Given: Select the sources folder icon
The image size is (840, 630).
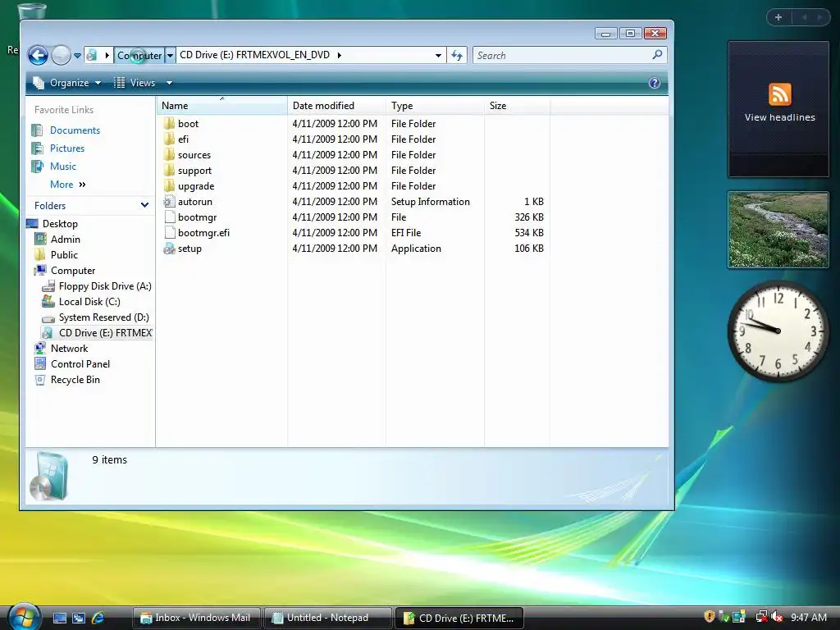Looking at the screenshot, I should 169,154.
